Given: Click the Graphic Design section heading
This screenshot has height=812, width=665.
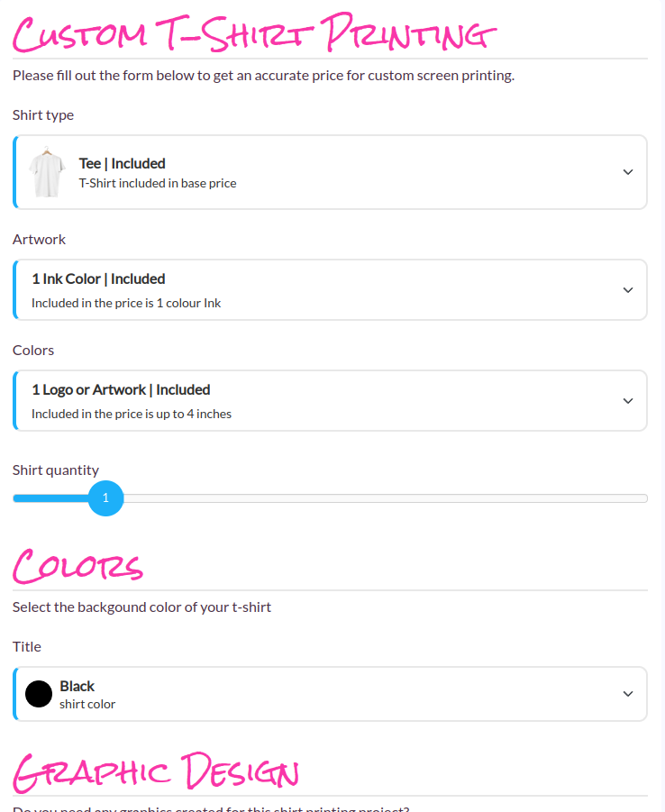Looking at the screenshot, I should tap(155, 772).
